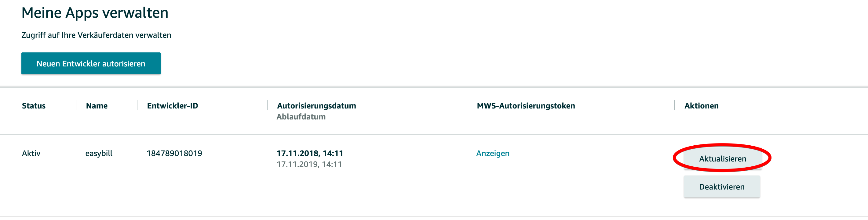This screenshot has width=868, height=220.
Task: Select the Entwickler-ID column header
Action: [x=172, y=106]
